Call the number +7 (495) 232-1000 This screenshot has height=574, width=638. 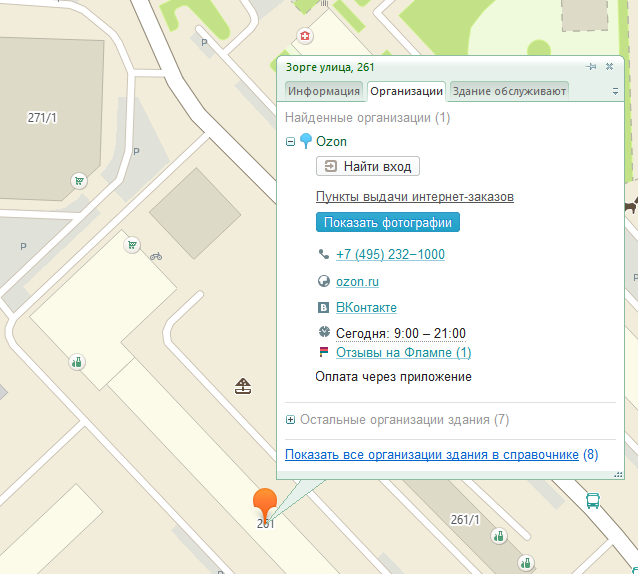(x=390, y=254)
